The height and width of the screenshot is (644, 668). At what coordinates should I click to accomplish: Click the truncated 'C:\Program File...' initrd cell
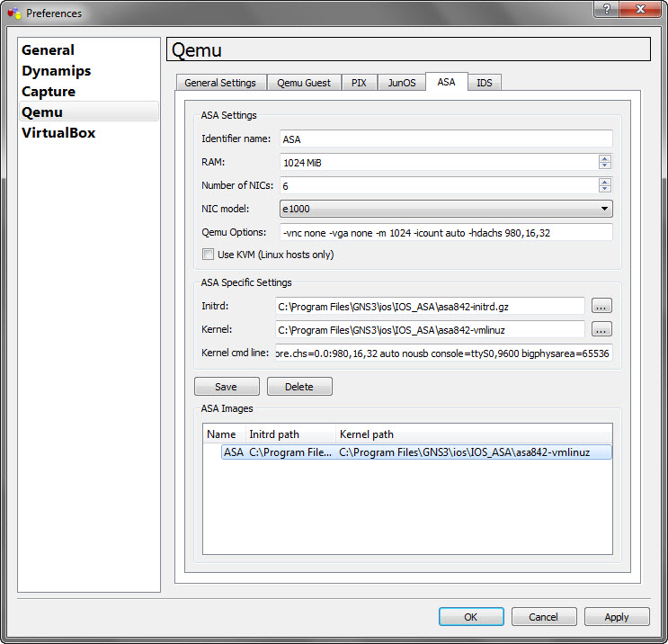click(290, 452)
